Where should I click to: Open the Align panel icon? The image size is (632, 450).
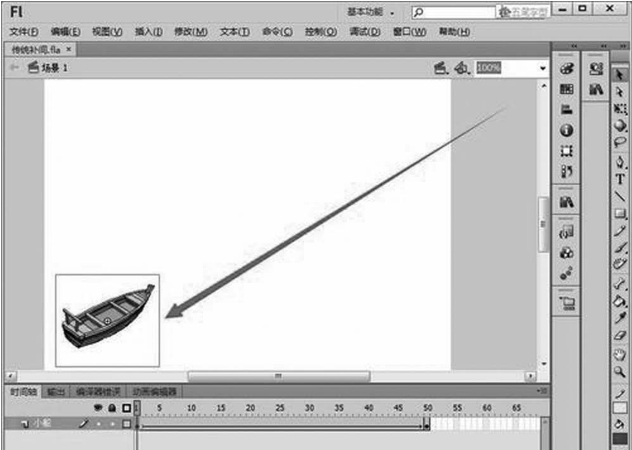(x=567, y=109)
